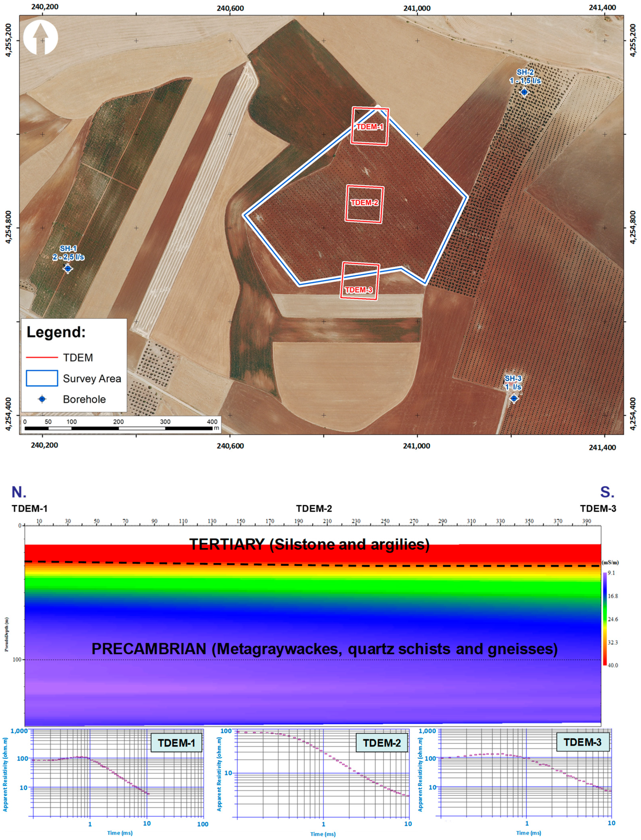Image resolution: width=641 pixels, height=840 pixels.
Task: Click the north arrow compass icon
Action: point(40,37)
